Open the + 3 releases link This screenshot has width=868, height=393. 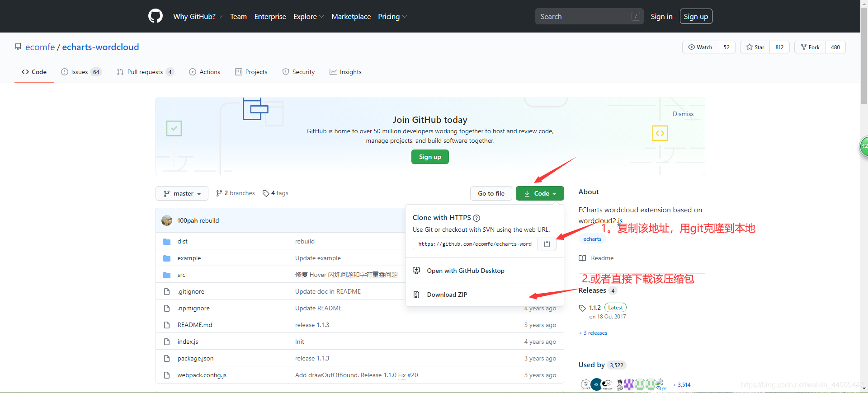(x=593, y=333)
